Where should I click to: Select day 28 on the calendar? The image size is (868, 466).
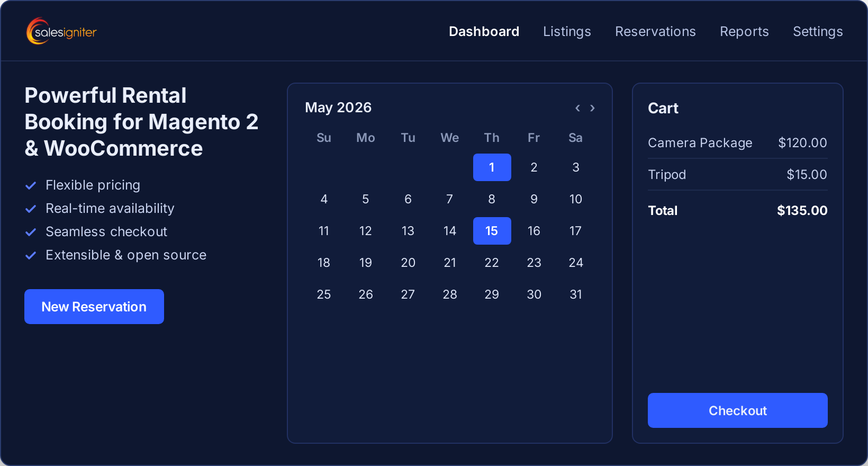pyautogui.click(x=450, y=294)
